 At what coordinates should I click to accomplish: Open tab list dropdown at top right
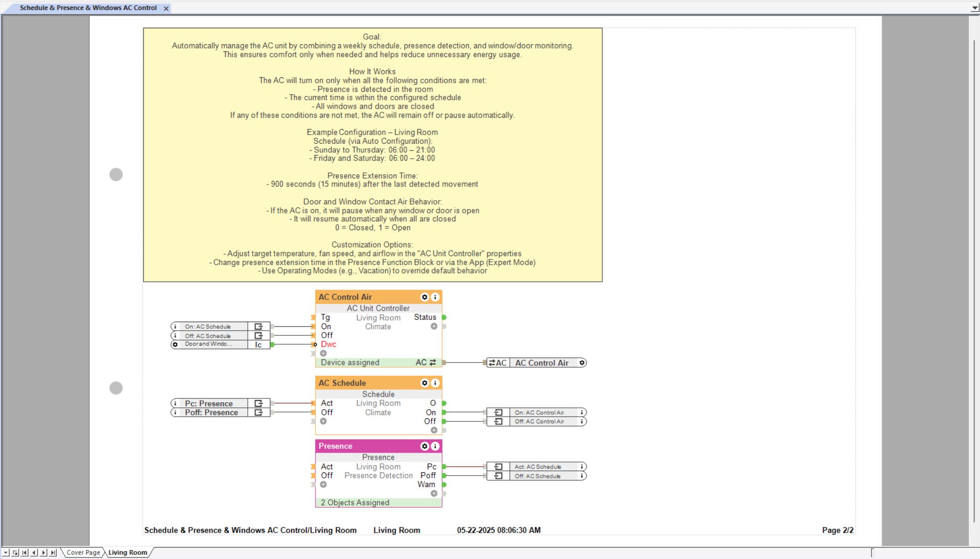coord(974,8)
